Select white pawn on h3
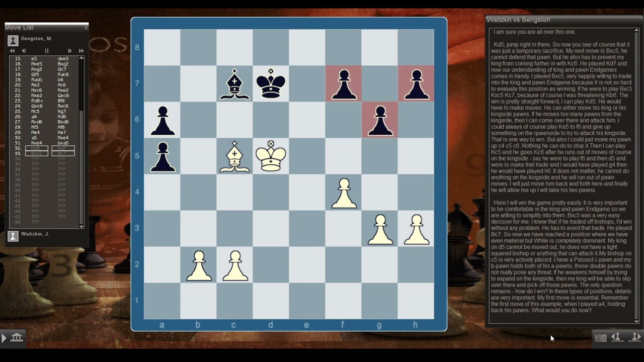This screenshot has height=362, width=644. [x=416, y=228]
